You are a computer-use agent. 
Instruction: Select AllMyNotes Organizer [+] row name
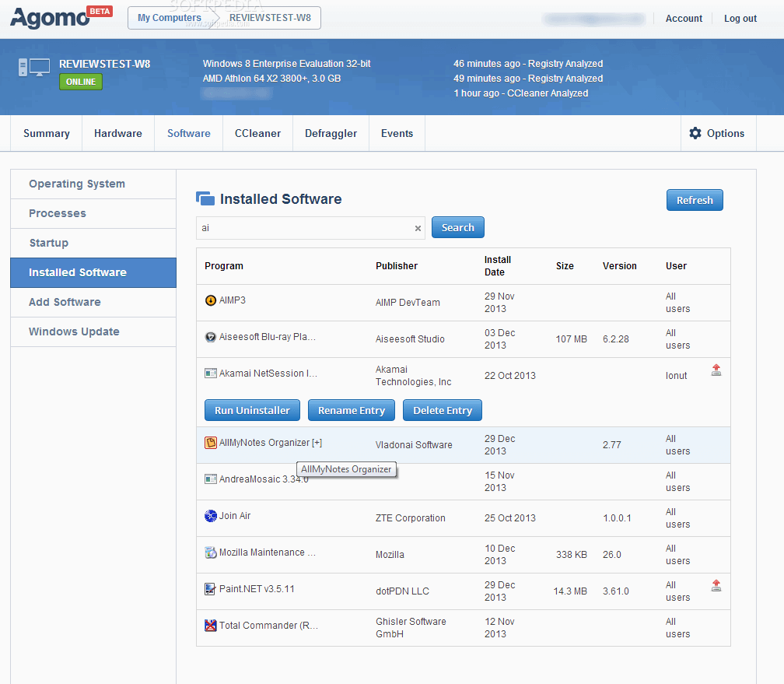coord(271,443)
